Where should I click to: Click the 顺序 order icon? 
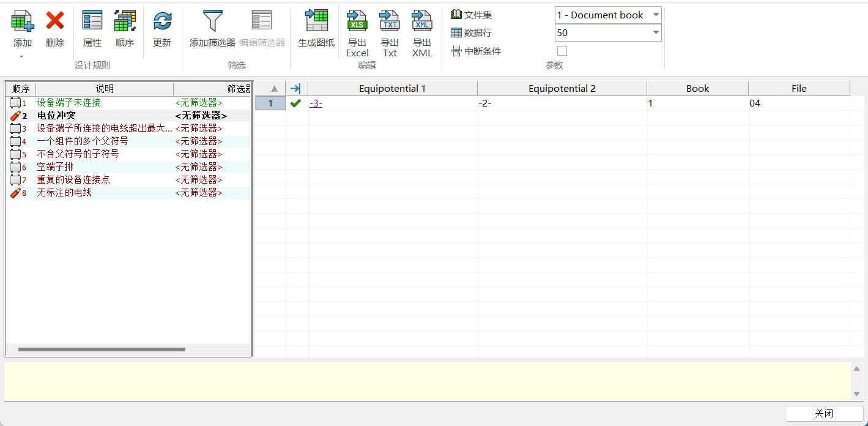(x=125, y=21)
